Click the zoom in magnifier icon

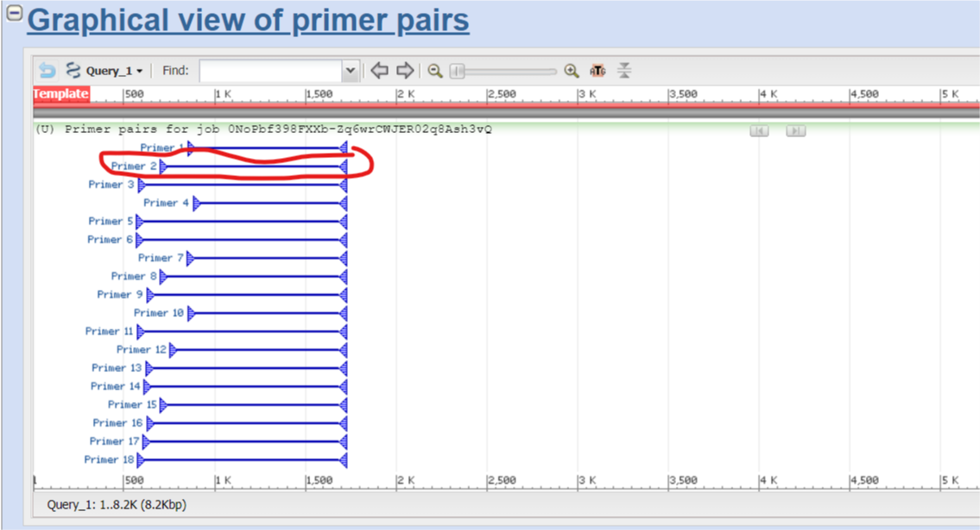point(571,71)
